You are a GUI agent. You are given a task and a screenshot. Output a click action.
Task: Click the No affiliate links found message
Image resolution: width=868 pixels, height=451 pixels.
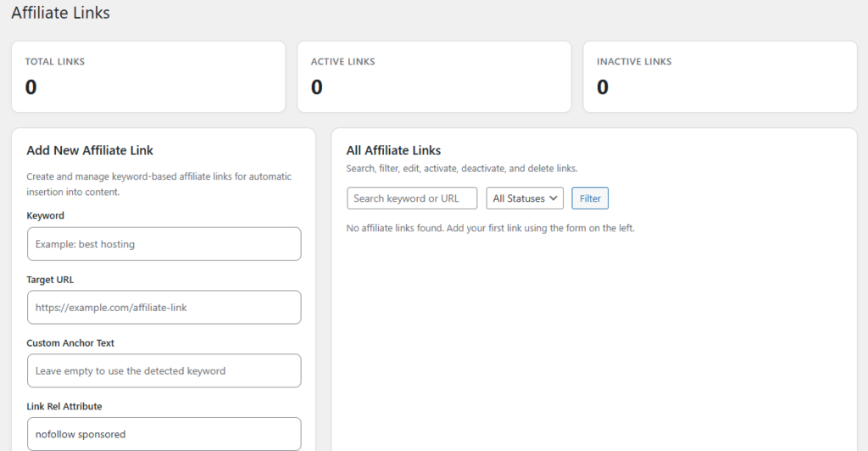(490, 228)
